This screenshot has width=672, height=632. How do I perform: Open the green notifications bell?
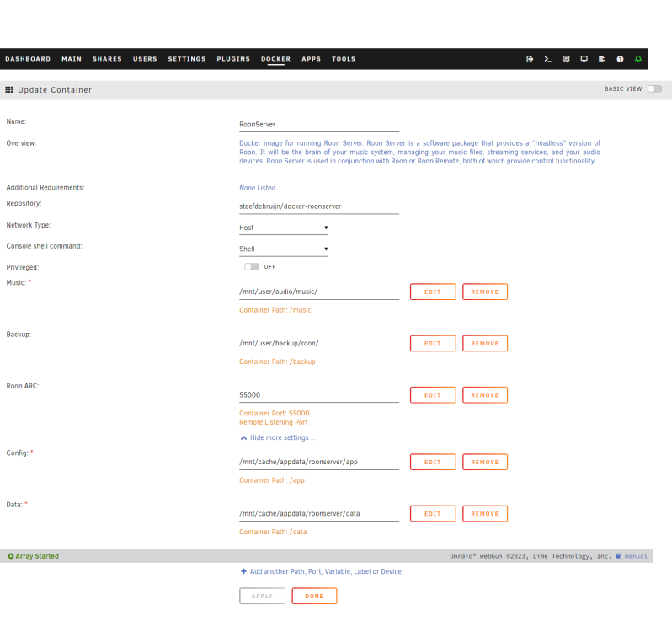(x=638, y=59)
